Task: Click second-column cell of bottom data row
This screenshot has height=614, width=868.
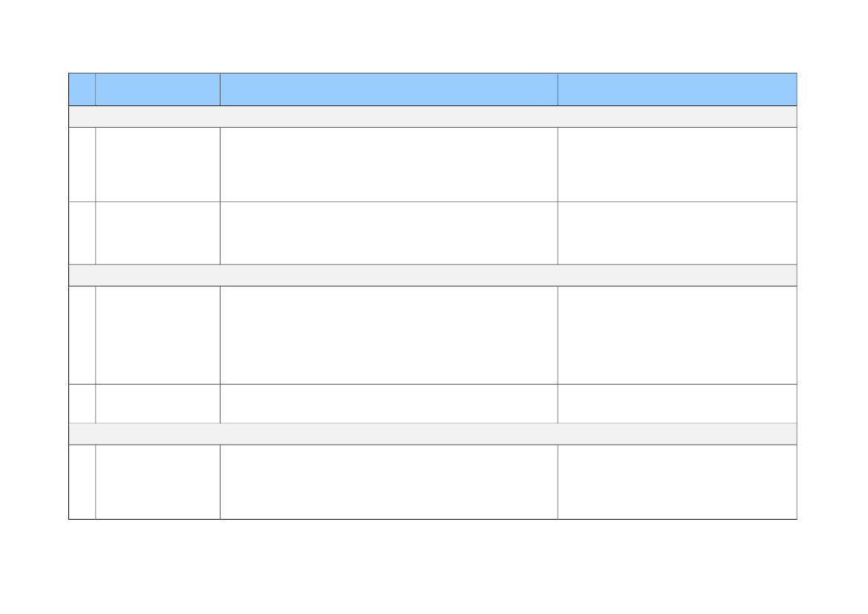Action: 157,482
